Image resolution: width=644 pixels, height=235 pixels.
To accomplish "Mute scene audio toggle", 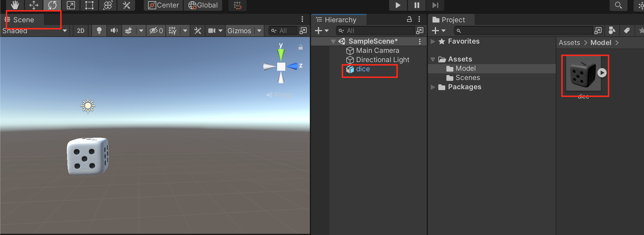I will 114,31.
